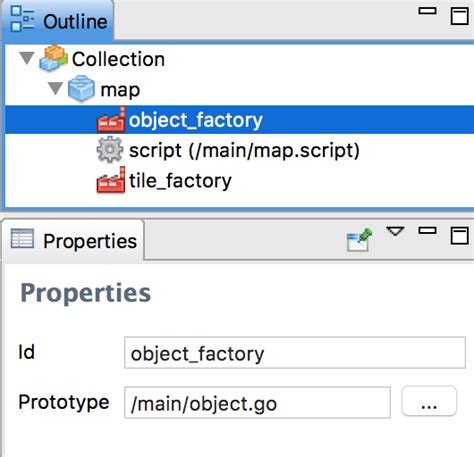Minimize the Outline panel
Viewport: 474px width, 457px height.
coord(427,11)
